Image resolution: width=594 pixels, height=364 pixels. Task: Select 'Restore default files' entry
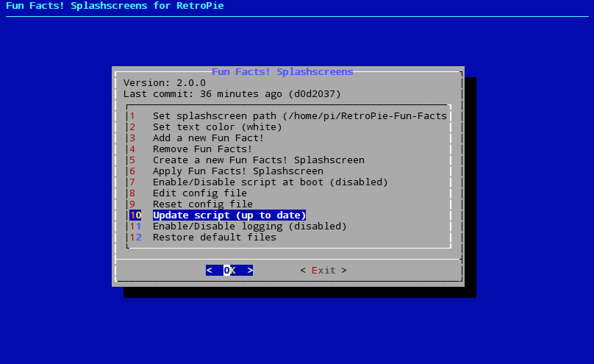click(203, 237)
